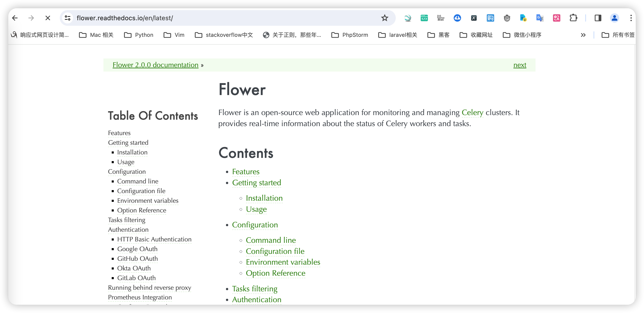Toggle the browser side panel
Screen dimensions: 644x313
pos(598,18)
